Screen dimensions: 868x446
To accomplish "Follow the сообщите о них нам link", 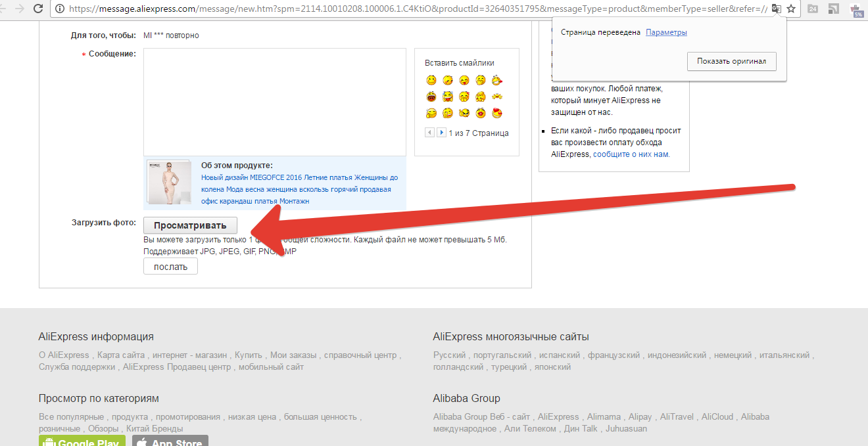I will click(x=631, y=154).
